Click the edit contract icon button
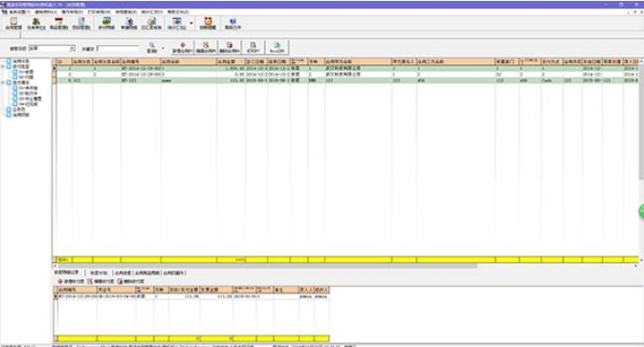644x347 pixels. (x=206, y=48)
